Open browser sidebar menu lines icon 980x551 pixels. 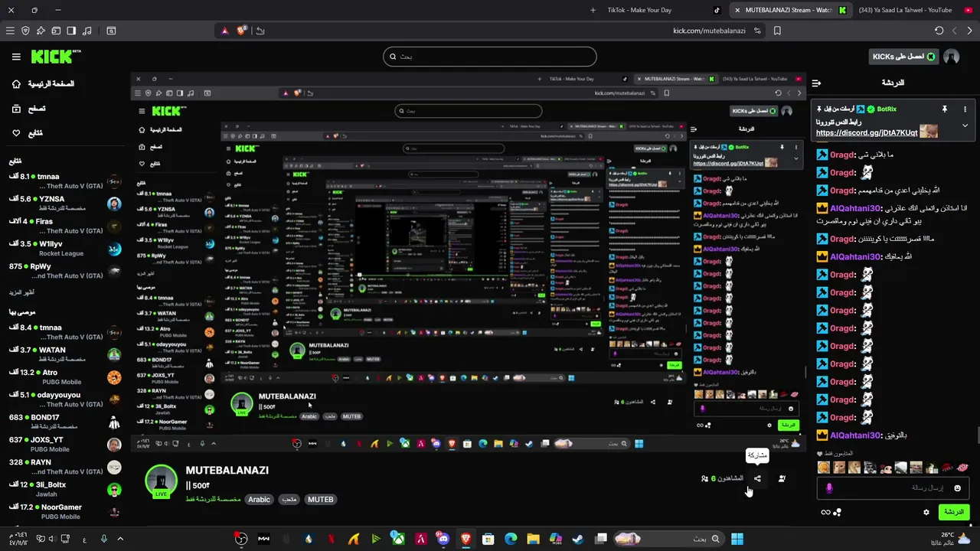(10, 31)
